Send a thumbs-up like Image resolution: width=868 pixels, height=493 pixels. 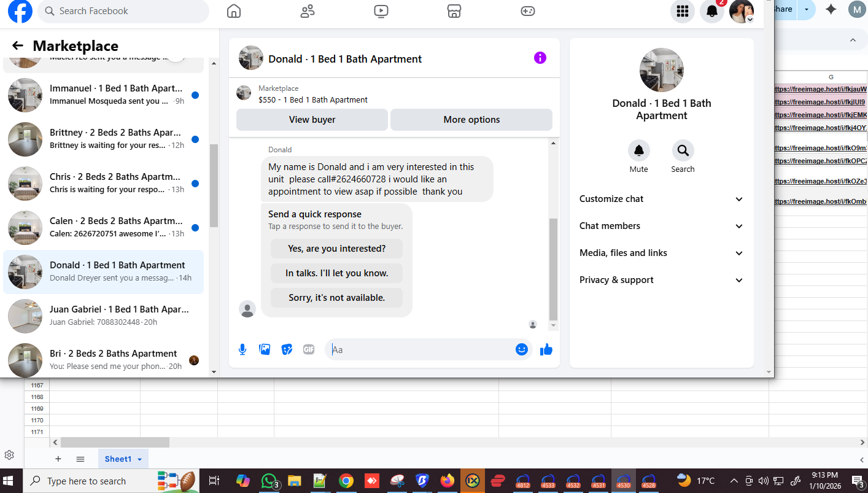546,349
